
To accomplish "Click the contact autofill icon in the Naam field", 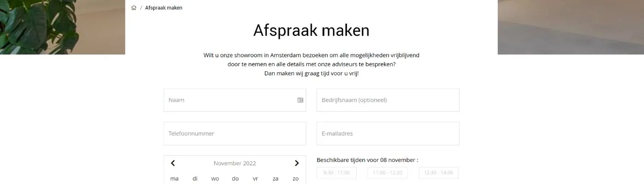I will pyautogui.click(x=300, y=100).
